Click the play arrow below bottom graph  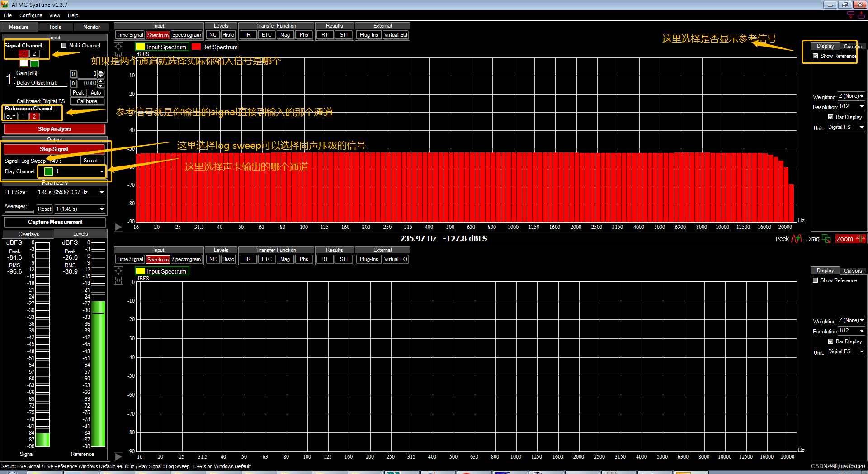pos(118,457)
